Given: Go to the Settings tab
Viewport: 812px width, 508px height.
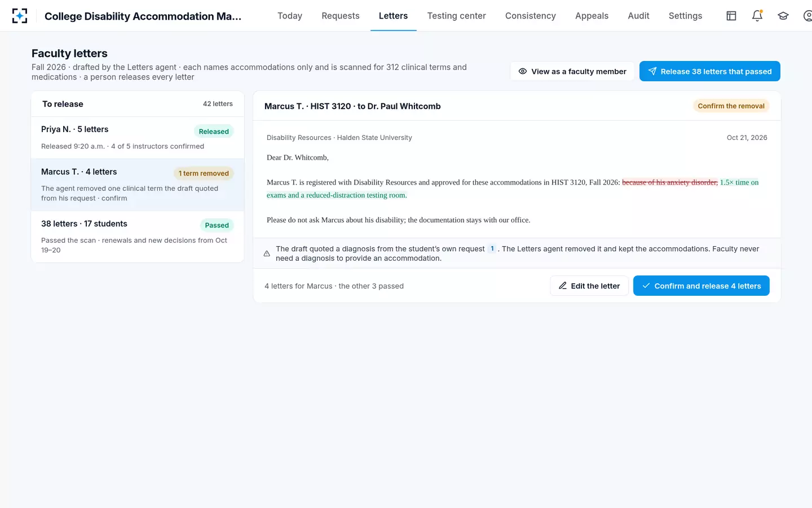Looking at the screenshot, I should click(686, 16).
